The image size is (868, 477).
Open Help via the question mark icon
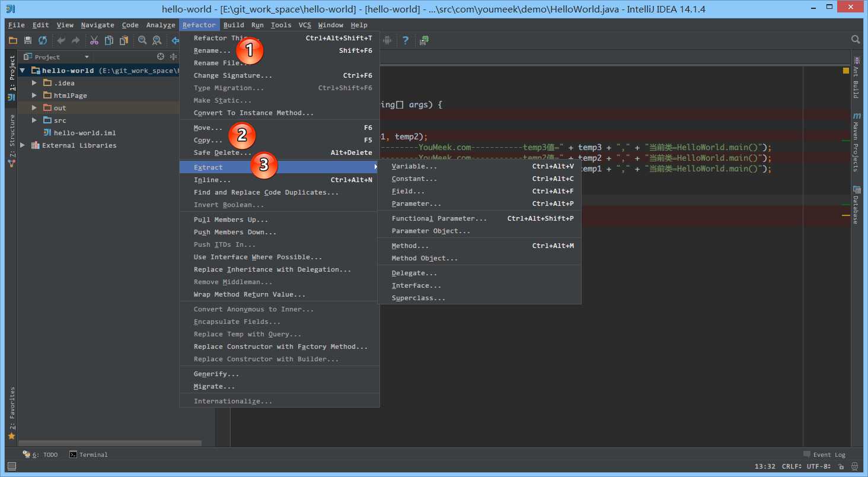[406, 40]
